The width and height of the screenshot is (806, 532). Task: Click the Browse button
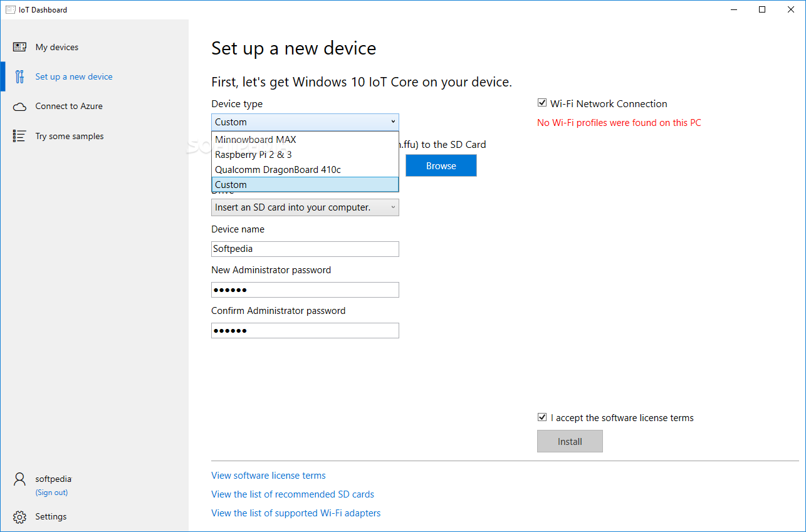pyautogui.click(x=441, y=166)
